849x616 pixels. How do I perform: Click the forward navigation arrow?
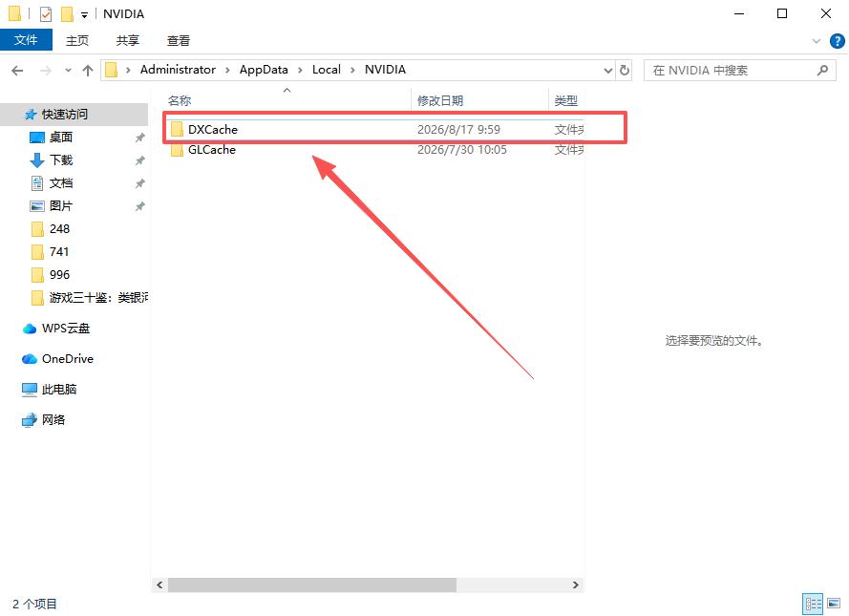pos(46,71)
